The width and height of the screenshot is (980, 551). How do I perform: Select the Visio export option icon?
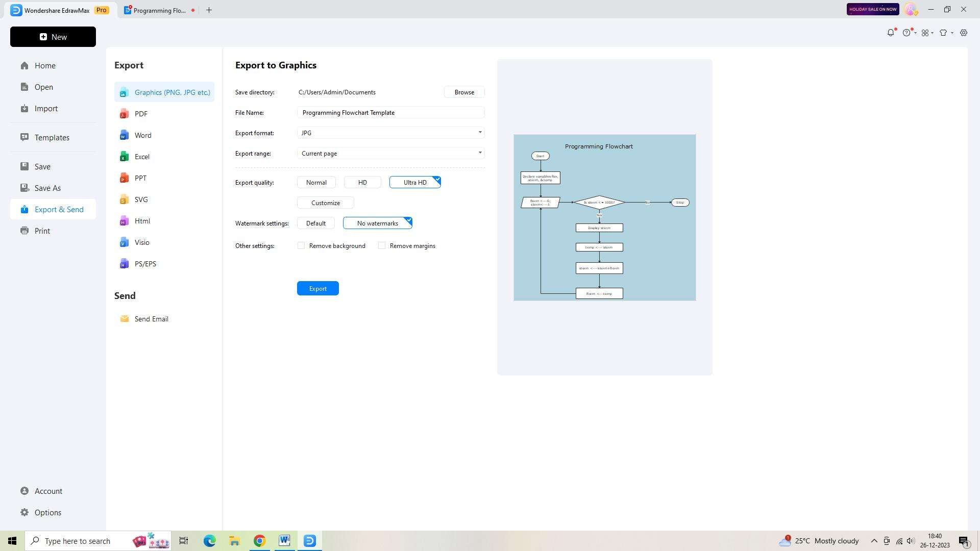click(125, 242)
